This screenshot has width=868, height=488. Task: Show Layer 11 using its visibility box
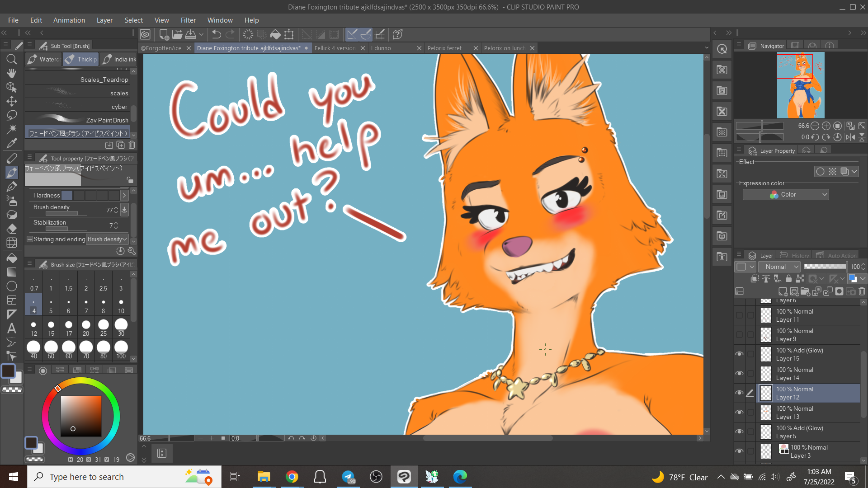click(x=739, y=315)
